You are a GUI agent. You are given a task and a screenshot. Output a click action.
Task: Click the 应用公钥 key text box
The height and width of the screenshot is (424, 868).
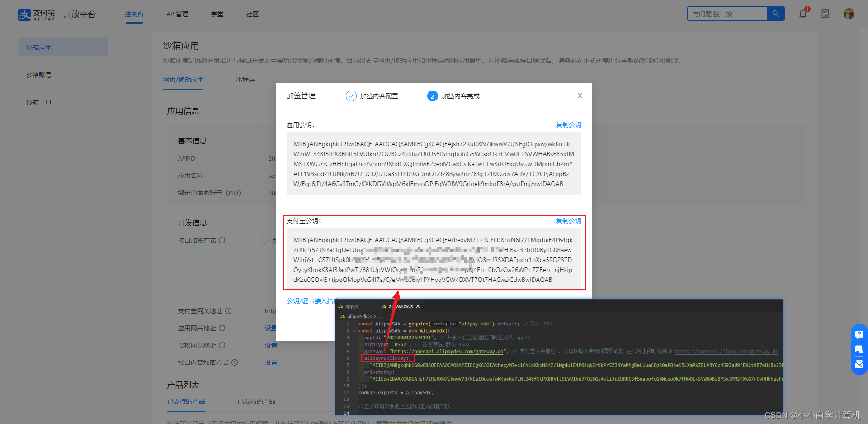coord(434,164)
